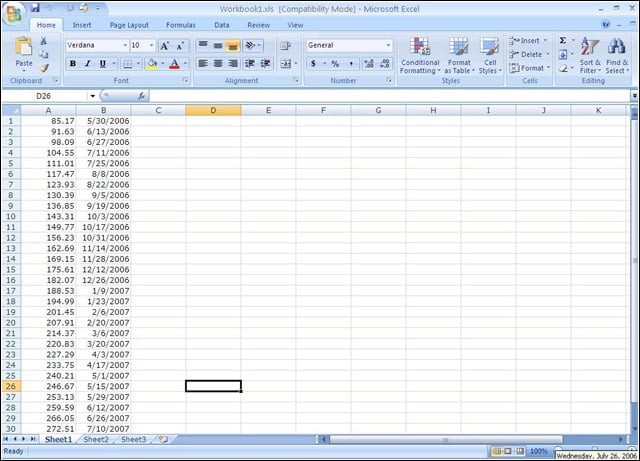This screenshot has height=461, width=640.
Task: Open the Formulas ribbon tab
Action: [180, 25]
